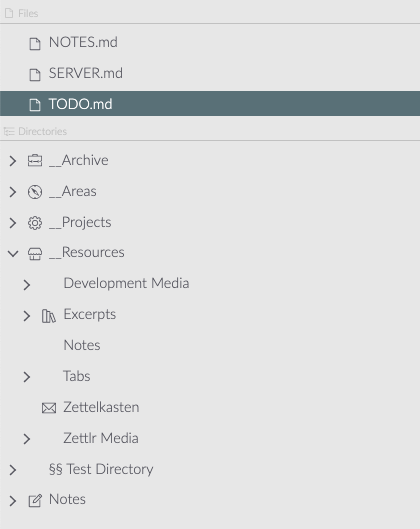Click the gear icon beside __Projects
This screenshot has width=420, height=529.
[35, 223]
